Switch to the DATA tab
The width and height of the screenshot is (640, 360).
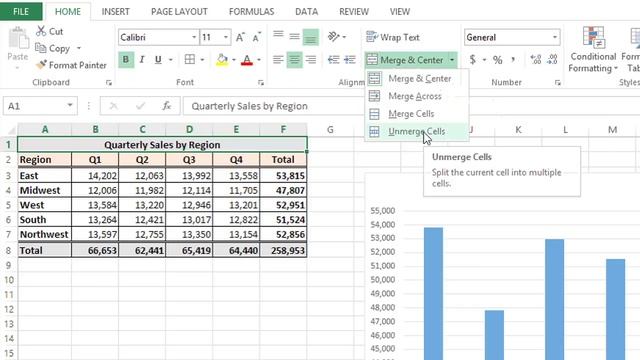(307, 12)
